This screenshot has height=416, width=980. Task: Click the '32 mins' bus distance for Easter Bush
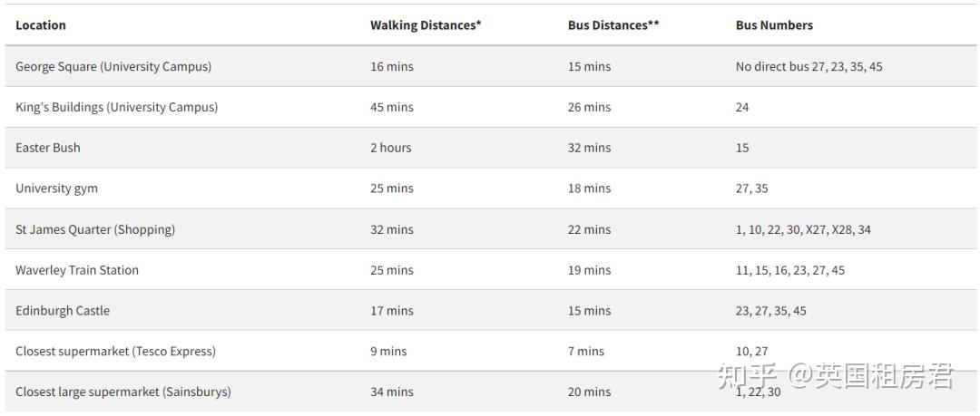(589, 148)
